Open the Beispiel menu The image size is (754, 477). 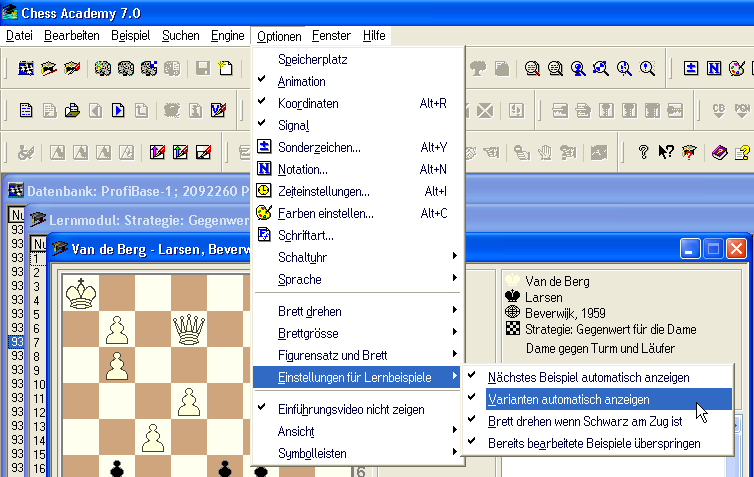coord(130,36)
